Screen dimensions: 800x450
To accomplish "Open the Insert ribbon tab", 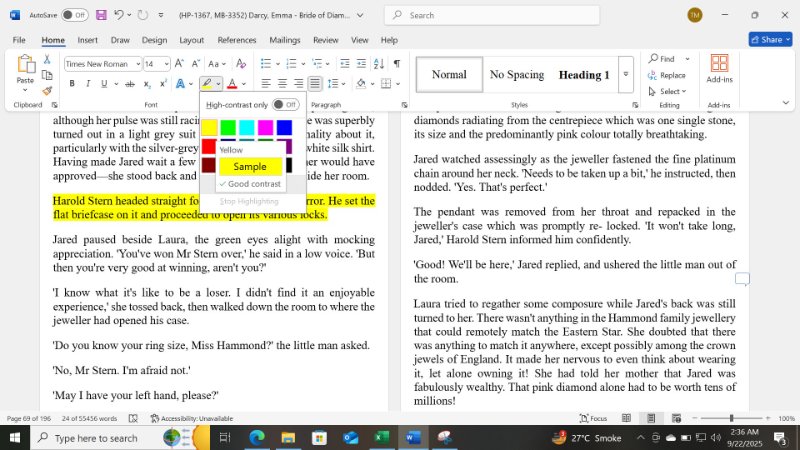I will tap(87, 40).
